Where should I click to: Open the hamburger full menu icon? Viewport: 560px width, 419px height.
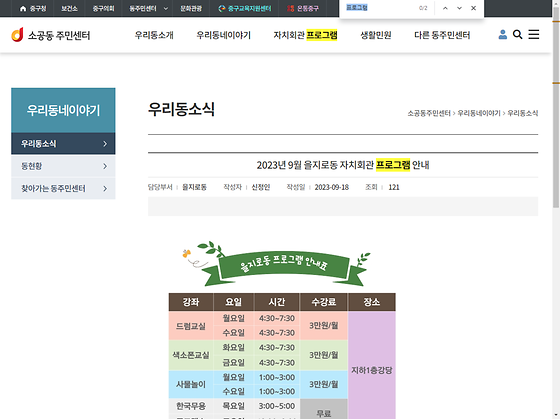point(534,34)
